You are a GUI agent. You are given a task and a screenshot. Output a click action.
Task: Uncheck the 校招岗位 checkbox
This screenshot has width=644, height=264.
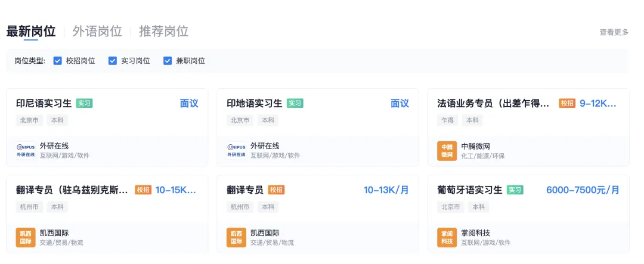58,61
